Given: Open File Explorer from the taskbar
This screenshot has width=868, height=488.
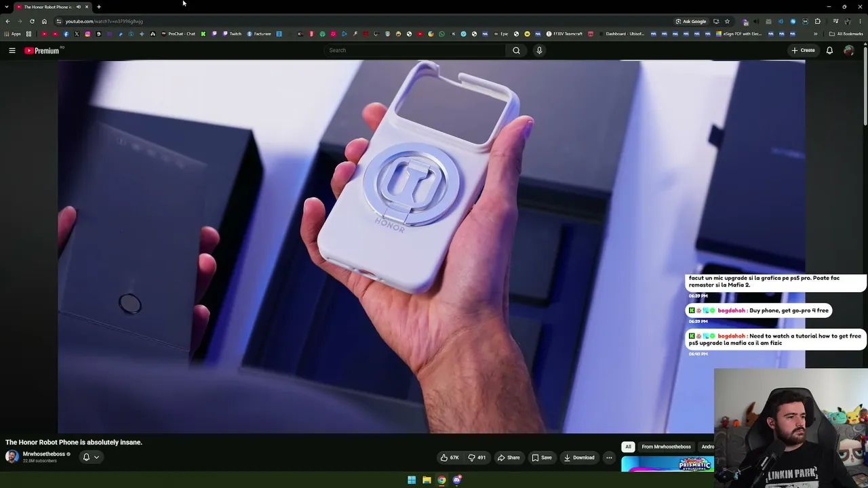Looking at the screenshot, I should point(427,480).
